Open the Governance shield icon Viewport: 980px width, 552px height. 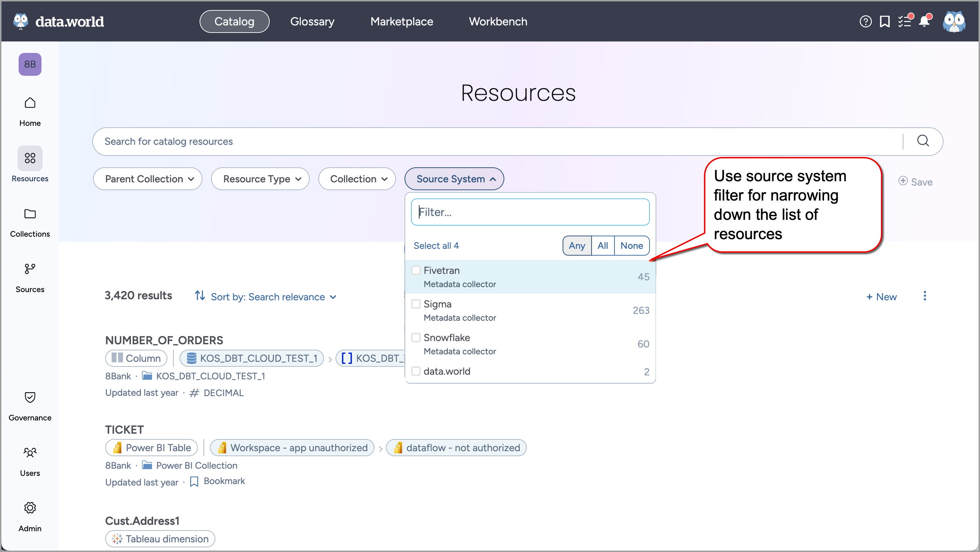pyautogui.click(x=30, y=397)
